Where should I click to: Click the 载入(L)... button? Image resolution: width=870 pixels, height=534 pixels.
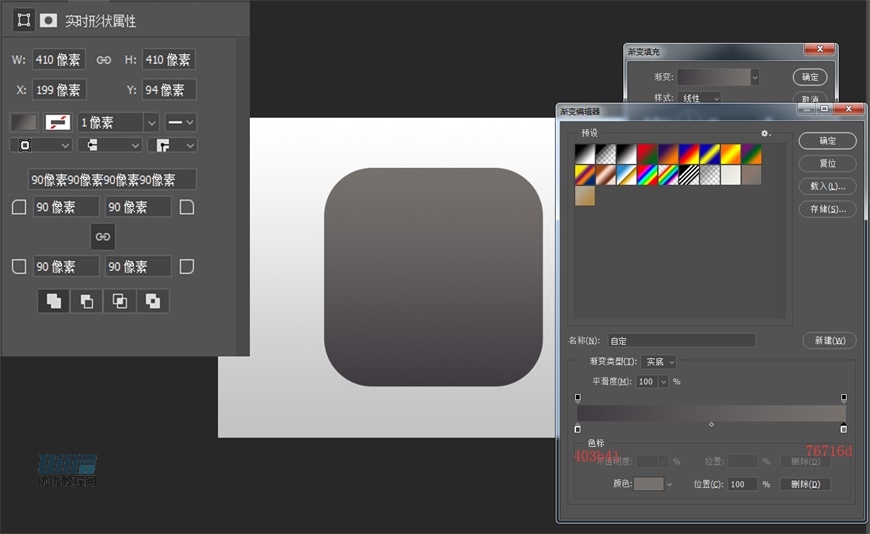(x=827, y=186)
